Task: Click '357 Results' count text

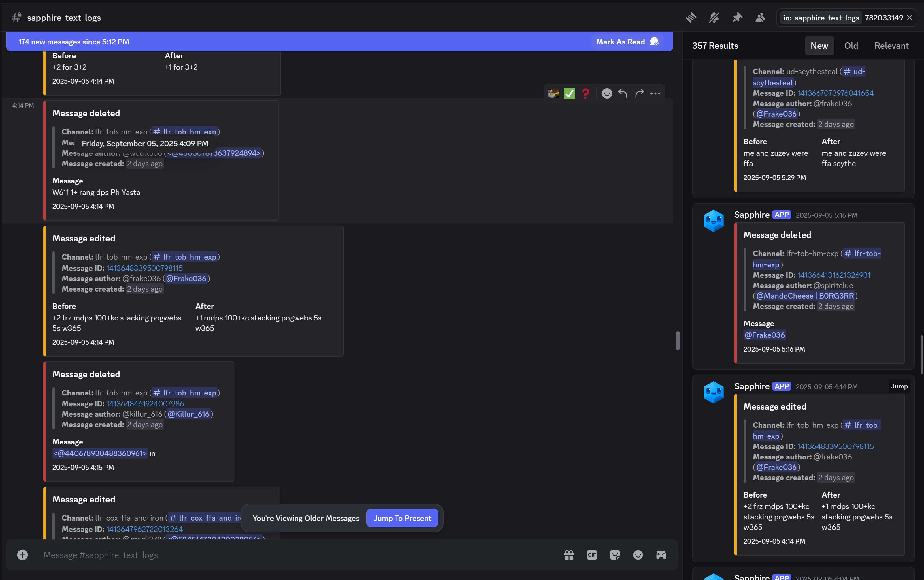Action: (x=715, y=46)
